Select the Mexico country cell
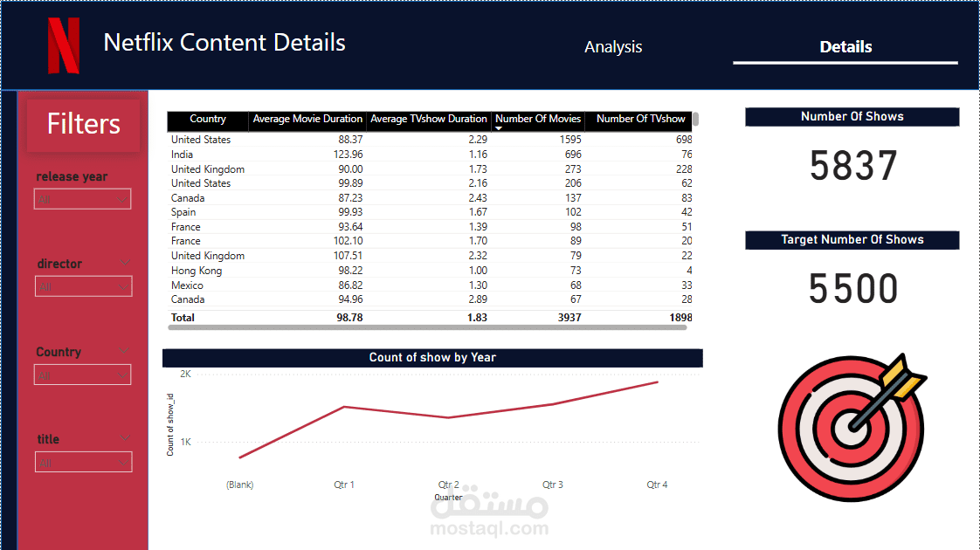 (x=187, y=285)
